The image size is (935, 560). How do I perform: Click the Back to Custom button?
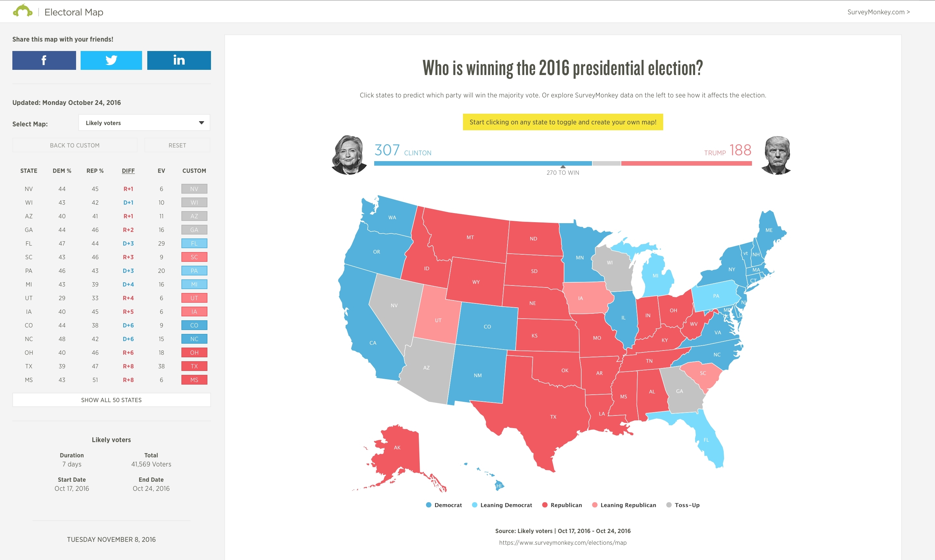pyautogui.click(x=75, y=145)
